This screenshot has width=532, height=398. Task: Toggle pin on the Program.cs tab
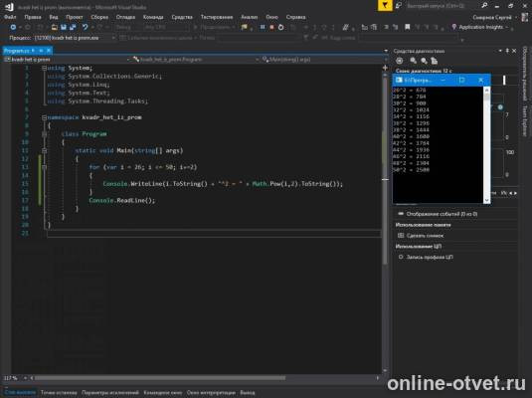point(41,51)
